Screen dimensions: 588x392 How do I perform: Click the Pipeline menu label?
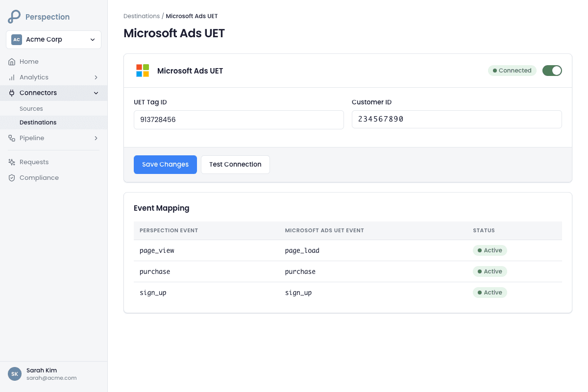(x=32, y=138)
